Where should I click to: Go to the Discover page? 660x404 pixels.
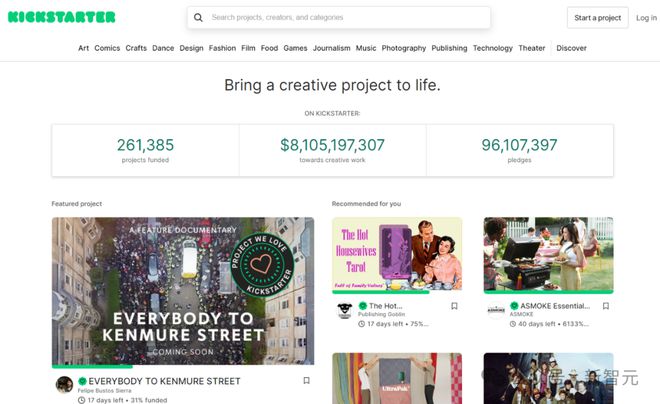point(571,48)
